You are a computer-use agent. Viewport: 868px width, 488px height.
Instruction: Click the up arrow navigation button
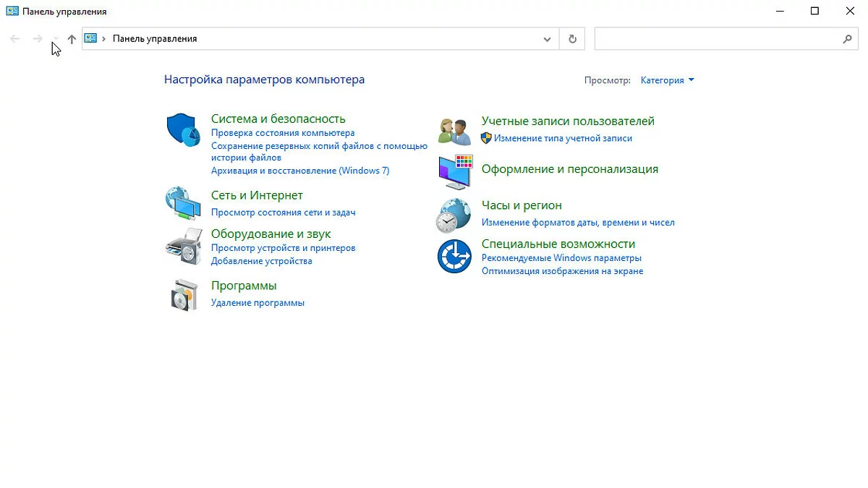[72, 39]
